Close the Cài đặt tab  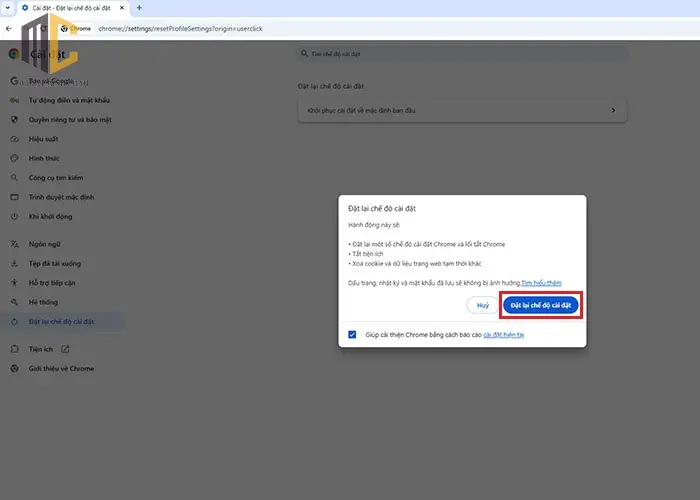121,8
